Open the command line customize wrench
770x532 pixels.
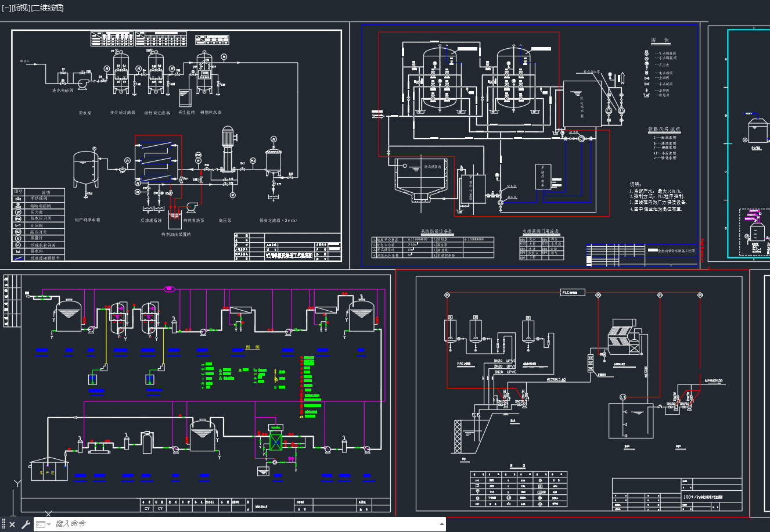[25, 524]
